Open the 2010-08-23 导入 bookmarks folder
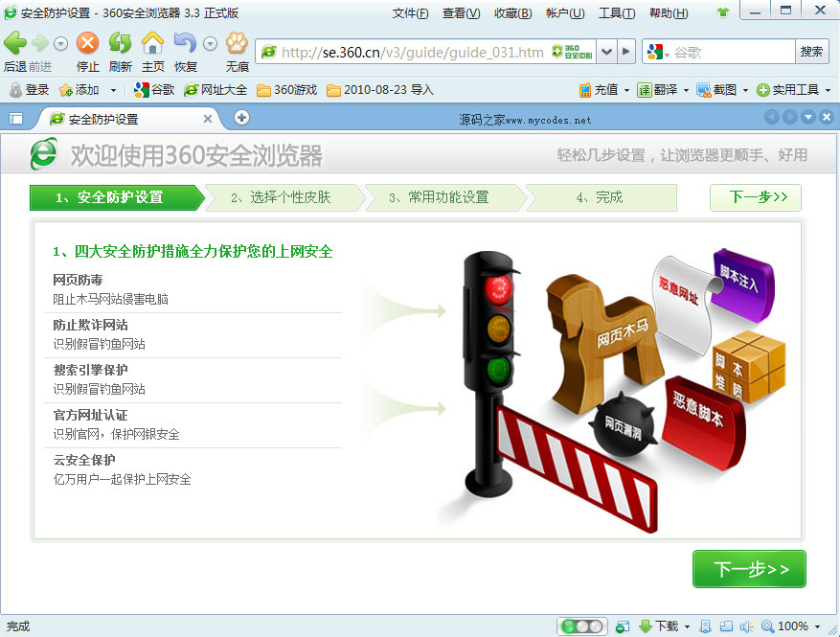 pyautogui.click(x=380, y=89)
